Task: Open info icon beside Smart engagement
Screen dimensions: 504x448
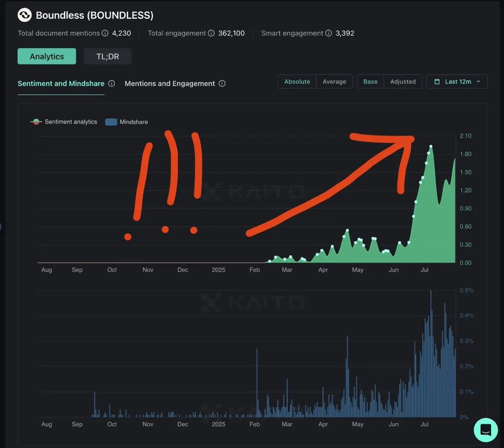Action: [x=328, y=33]
